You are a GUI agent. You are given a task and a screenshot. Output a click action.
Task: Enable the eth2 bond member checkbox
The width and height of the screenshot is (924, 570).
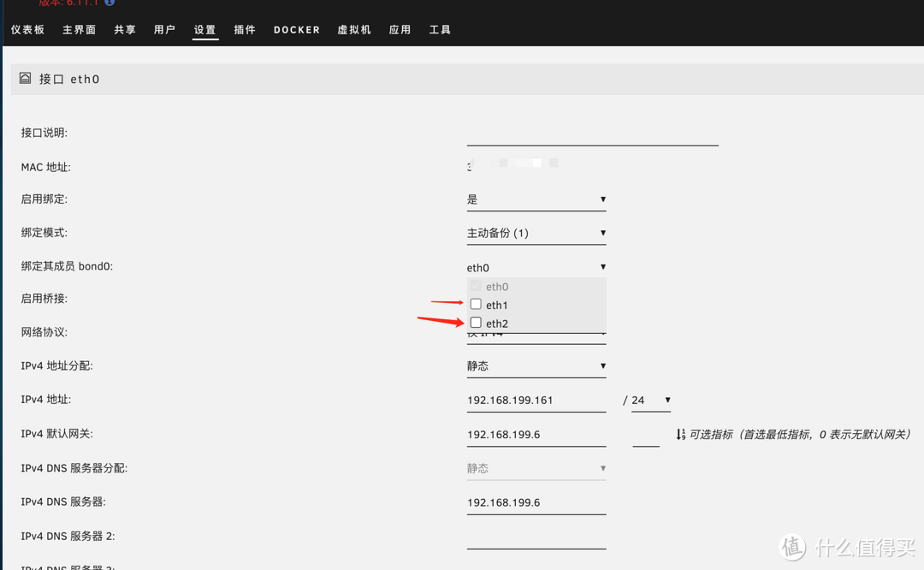pyautogui.click(x=476, y=322)
